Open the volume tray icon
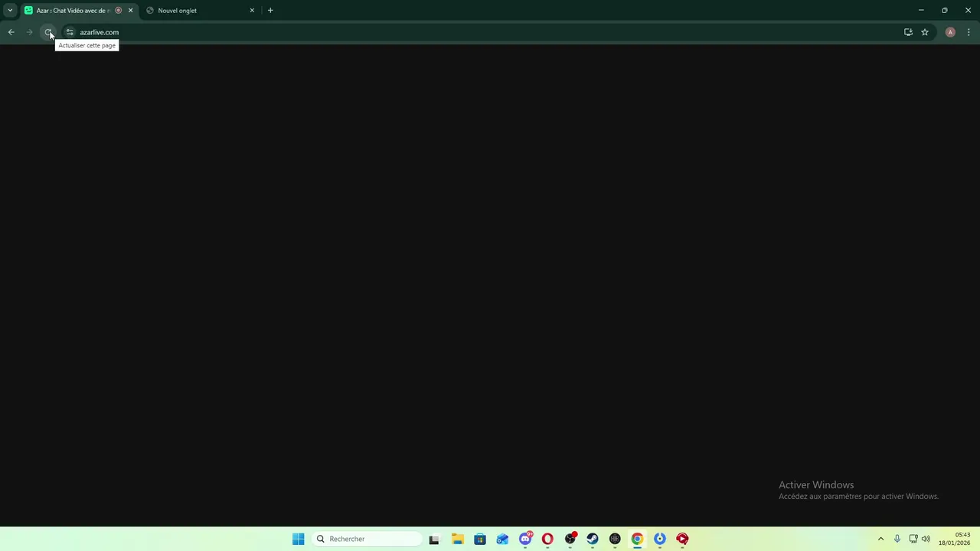 [x=926, y=539]
